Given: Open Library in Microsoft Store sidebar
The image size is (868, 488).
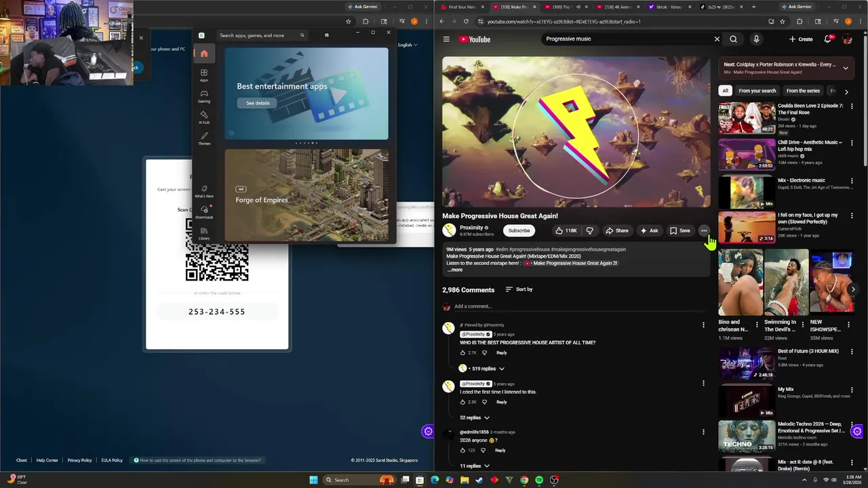Looking at the screenshot, I should tap(203, 233).
